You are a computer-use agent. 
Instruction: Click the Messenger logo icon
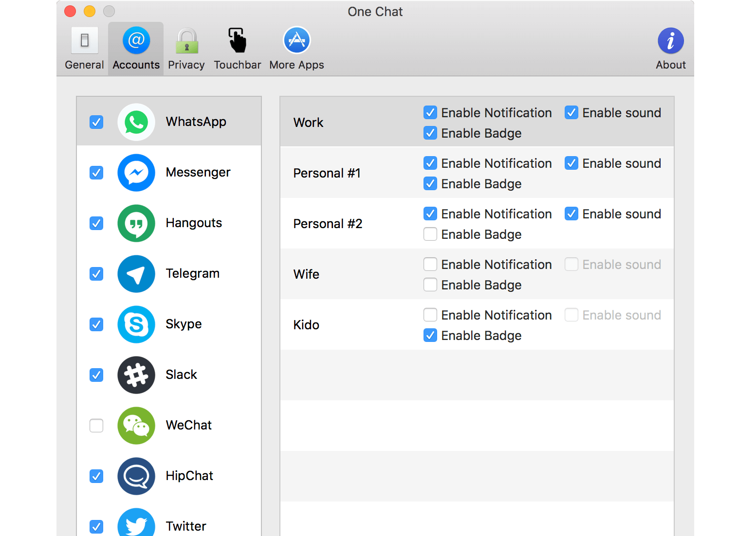pyautogui.click(x=136, y=173)
